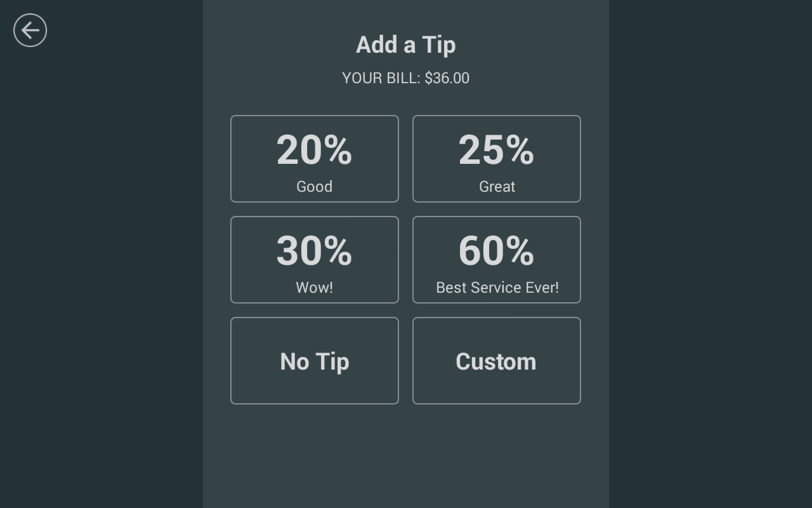Click the "YOUR BILL" label text
The height and width of the screenshot is (508, 812).
coord(381,78)
